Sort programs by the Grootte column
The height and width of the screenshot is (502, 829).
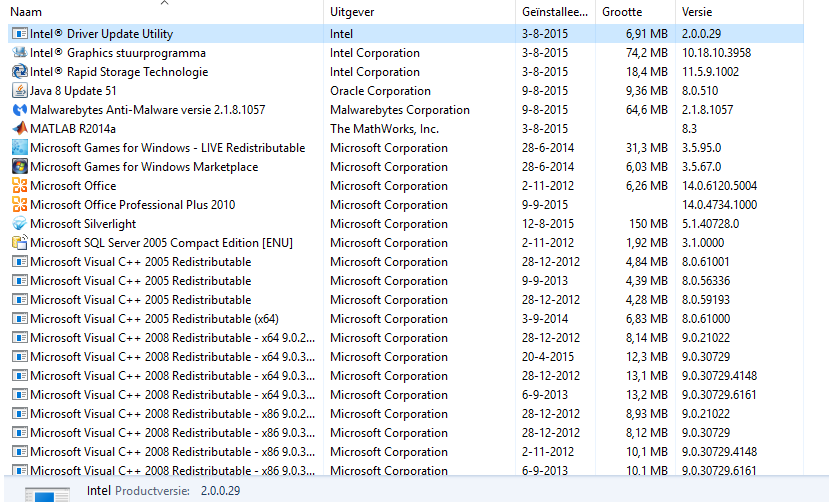coord(635,12)
